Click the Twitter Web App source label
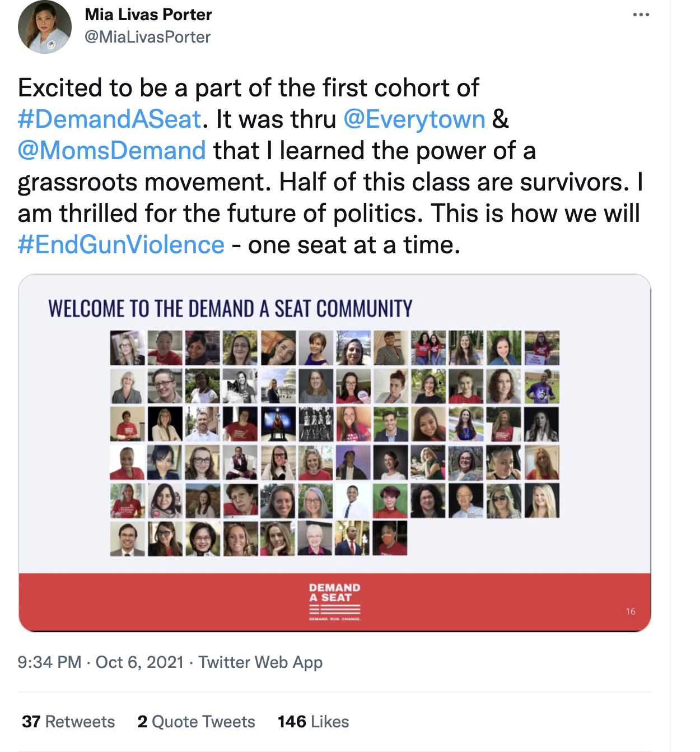The height and width of the screenshot is (752, 700). point(262,662)
